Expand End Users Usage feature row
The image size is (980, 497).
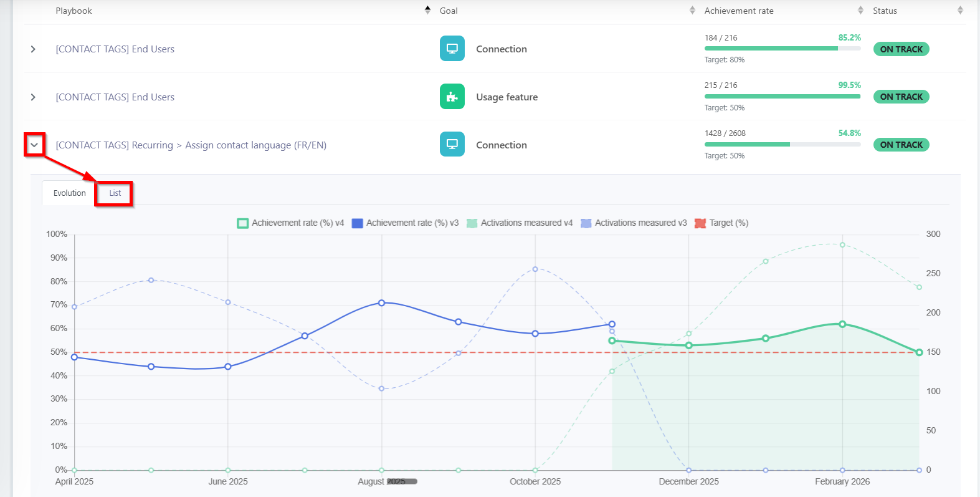pos(33,97)
